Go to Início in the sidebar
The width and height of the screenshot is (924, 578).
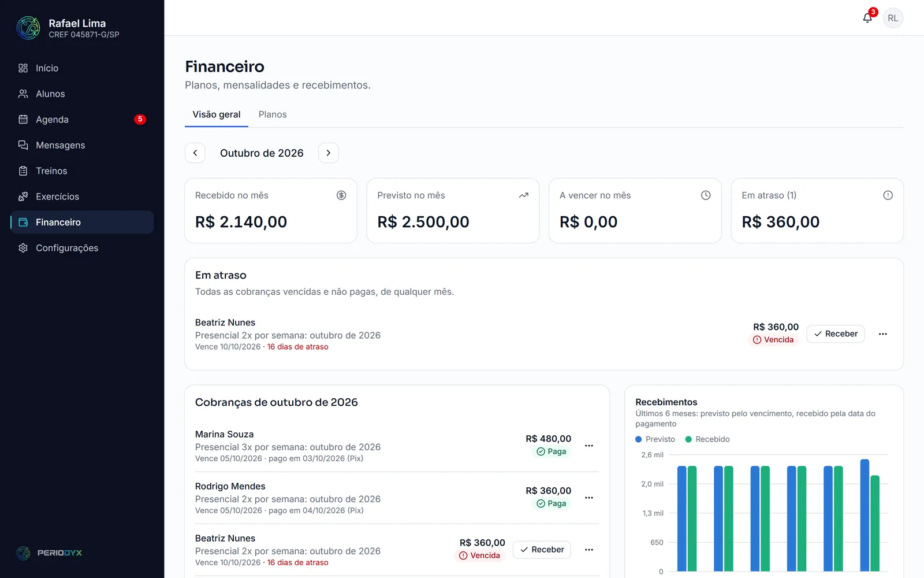[x=82, y=68]
